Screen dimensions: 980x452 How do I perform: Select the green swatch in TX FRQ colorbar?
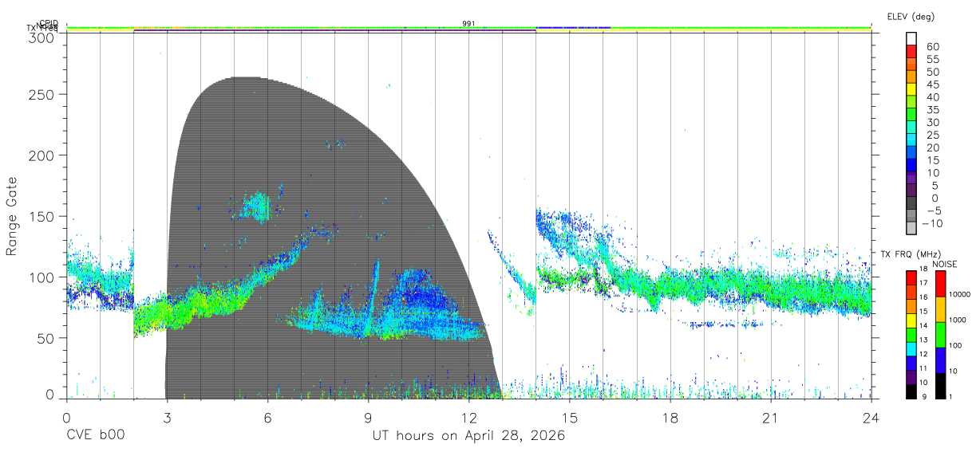[911, 335]
